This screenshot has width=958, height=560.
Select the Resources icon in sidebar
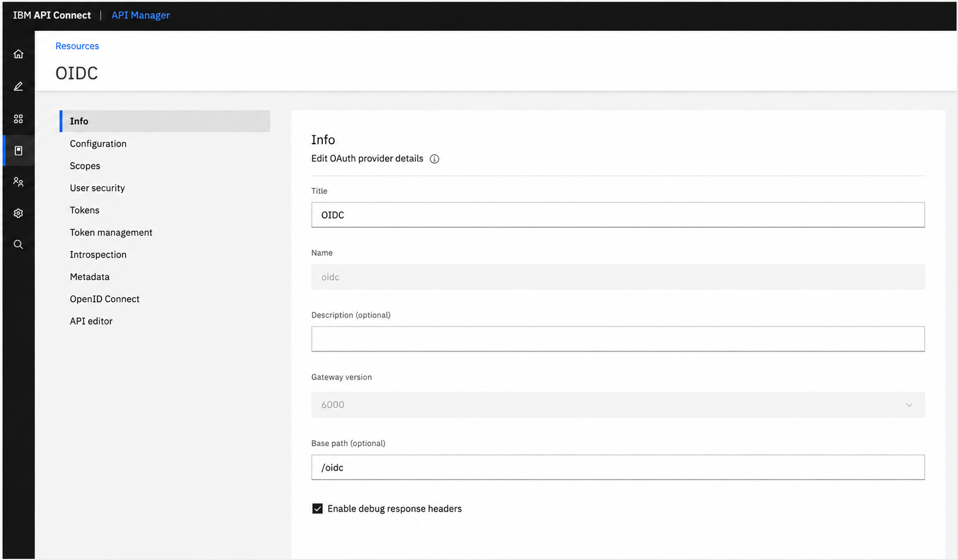[18, 151]
